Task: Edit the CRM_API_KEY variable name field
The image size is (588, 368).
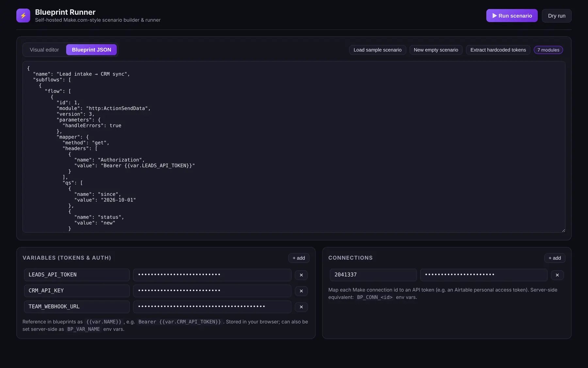Action: tap(77, 291)
